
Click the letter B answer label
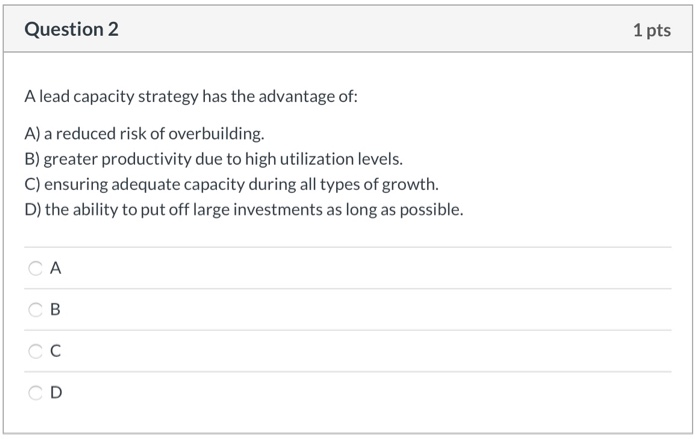pyautogui.click(x=55, y=309)
